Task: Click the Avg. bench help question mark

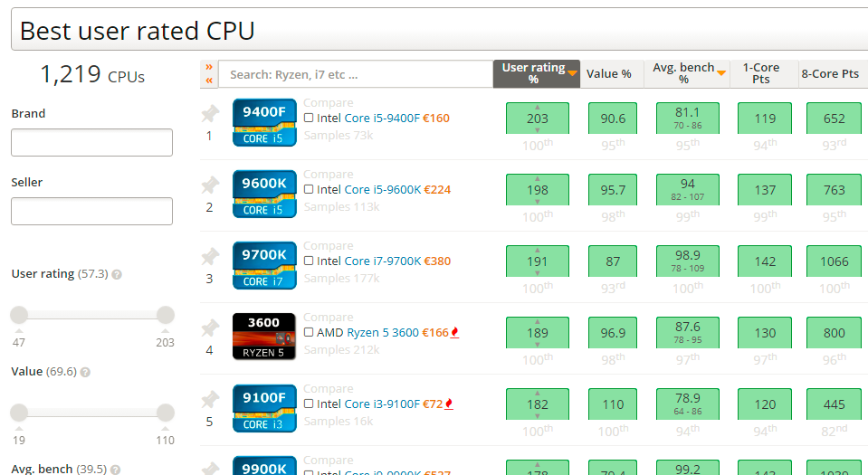Action: pyautogui.click(x=115, y=470)
